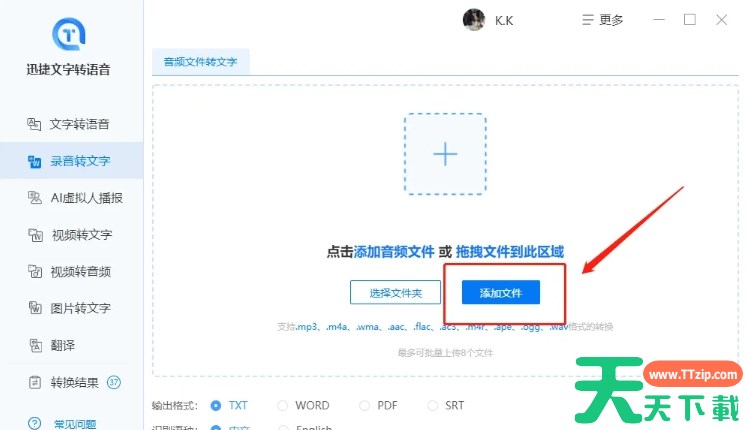Close the application window
747x430 pixels.
point(721,20)
